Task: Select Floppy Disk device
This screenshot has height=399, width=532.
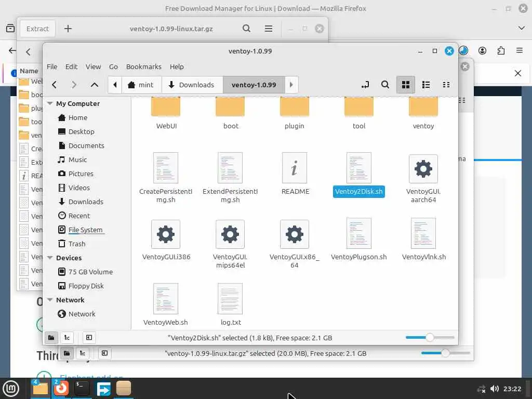Action: [x=86, y=286]
